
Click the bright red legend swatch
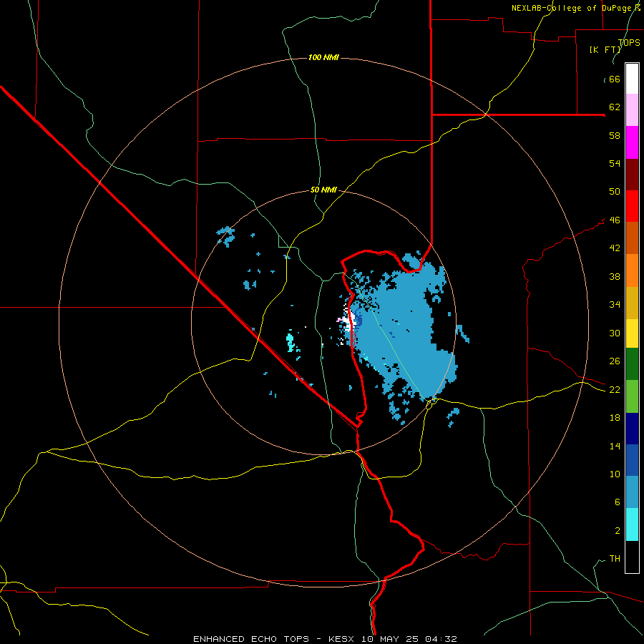click(632, 206)
